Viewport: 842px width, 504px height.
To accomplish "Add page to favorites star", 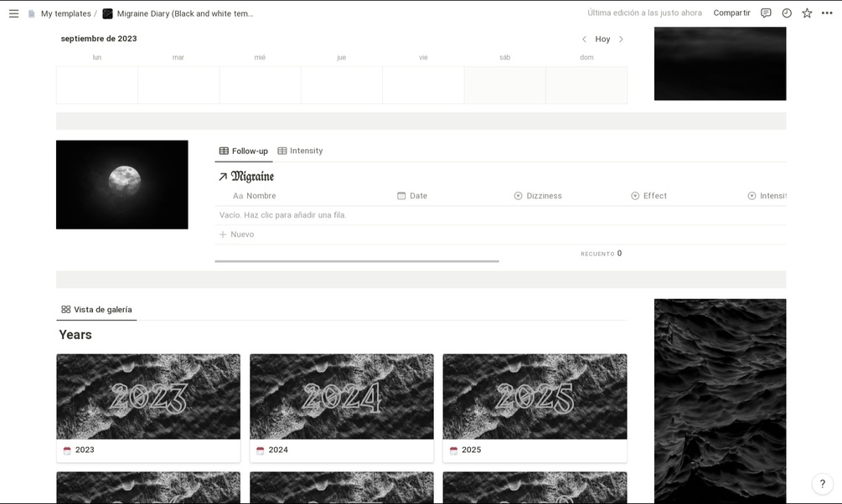I will [x=807, y=13].
